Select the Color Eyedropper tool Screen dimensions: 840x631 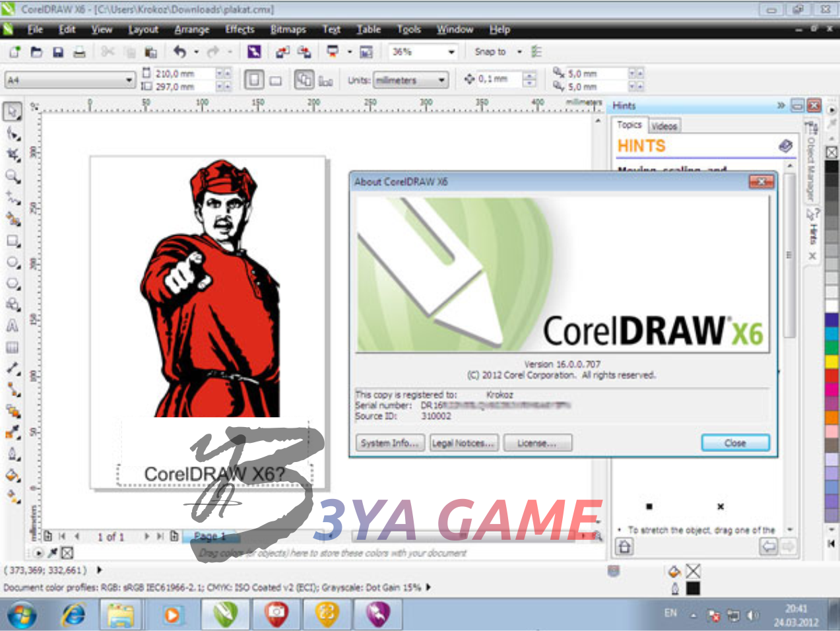[x=13, y=432]
